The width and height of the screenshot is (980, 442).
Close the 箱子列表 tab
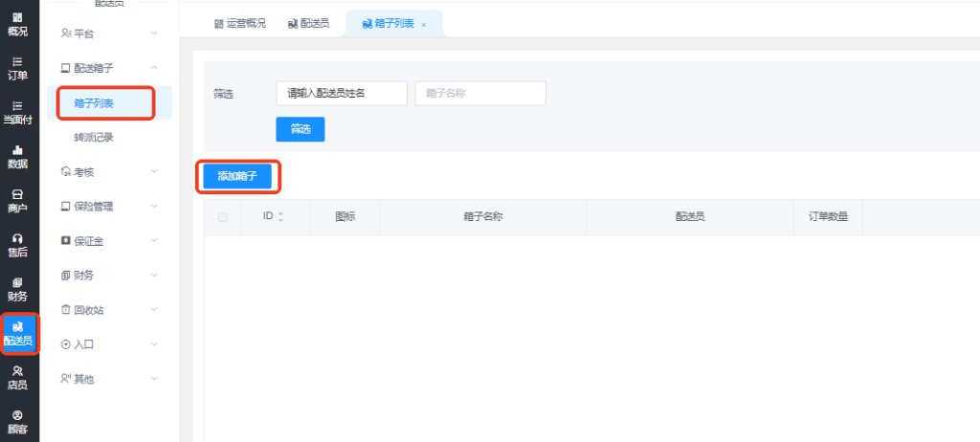click(x=424, y=24)
